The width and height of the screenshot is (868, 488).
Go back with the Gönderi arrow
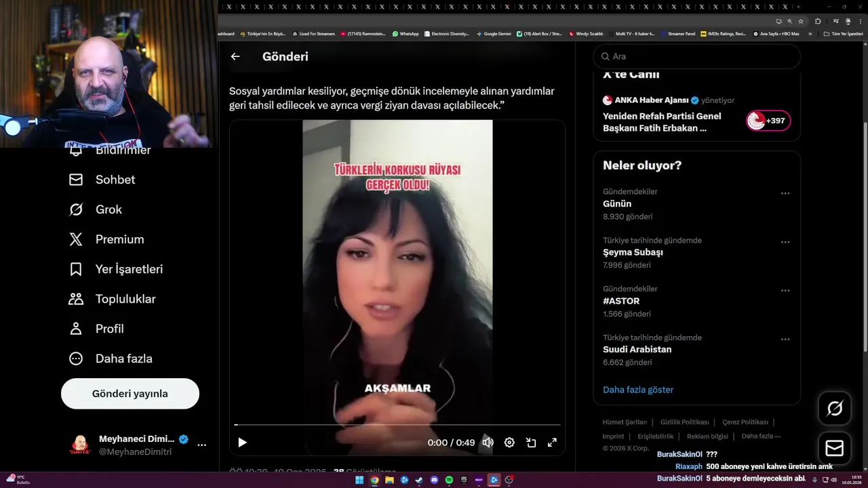click(235, 56)
